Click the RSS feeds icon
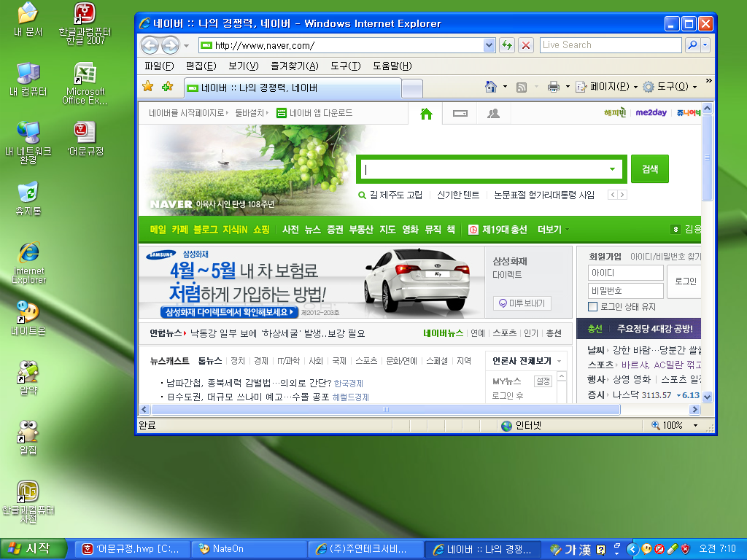Image resolution: width=747 pixels, height=560 pixels. click(522, 87)
